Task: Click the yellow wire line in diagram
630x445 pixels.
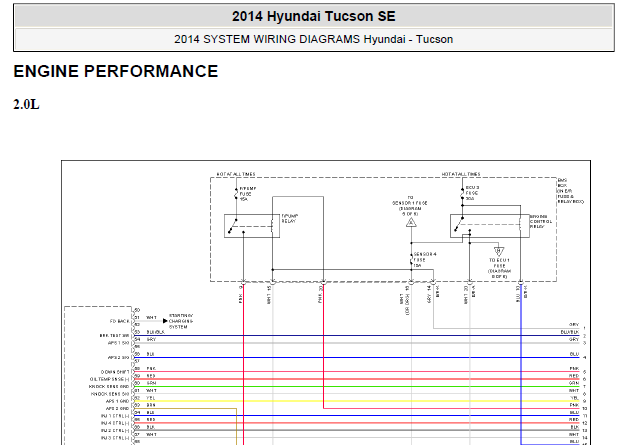Action: click(x=356, y=401)
